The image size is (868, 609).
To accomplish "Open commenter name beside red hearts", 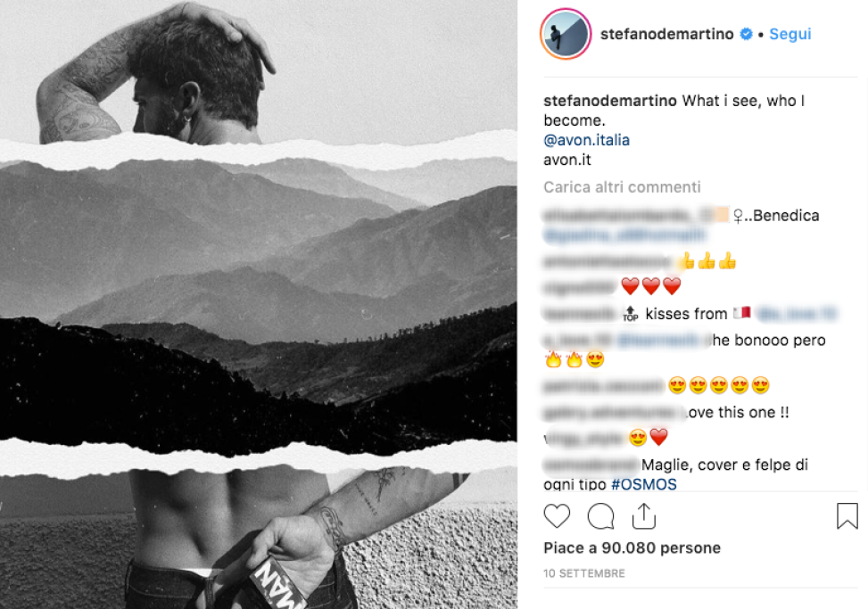I will [x=580, y=286].
